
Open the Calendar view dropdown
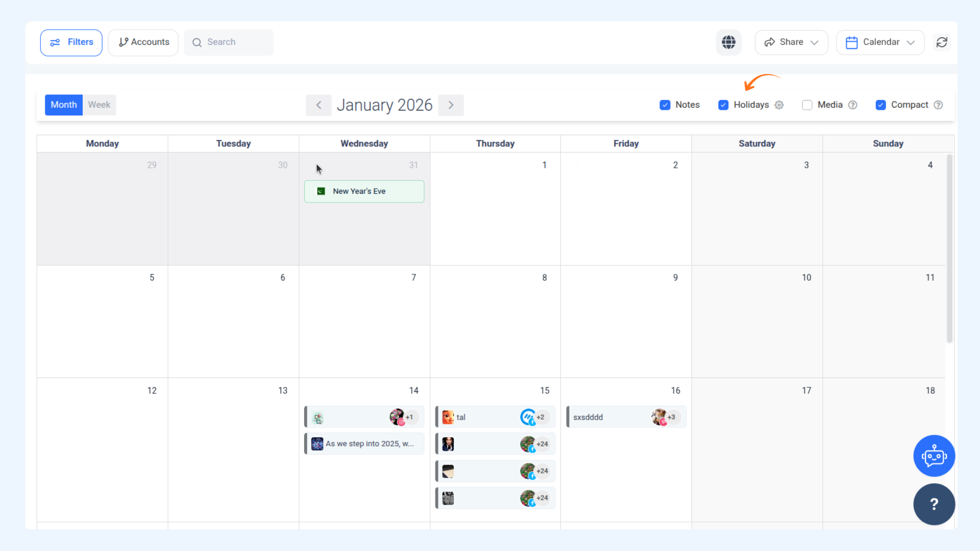click(x=880, y=42)
